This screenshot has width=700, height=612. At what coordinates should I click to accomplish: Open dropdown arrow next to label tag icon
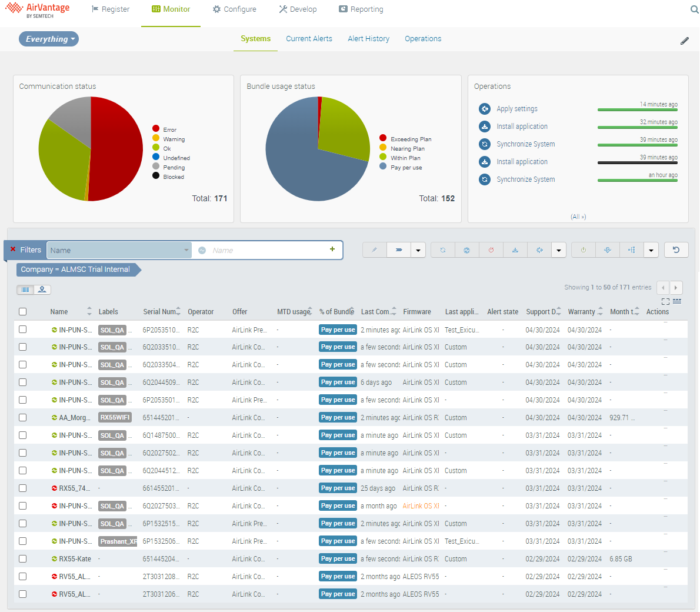[418, 250]
